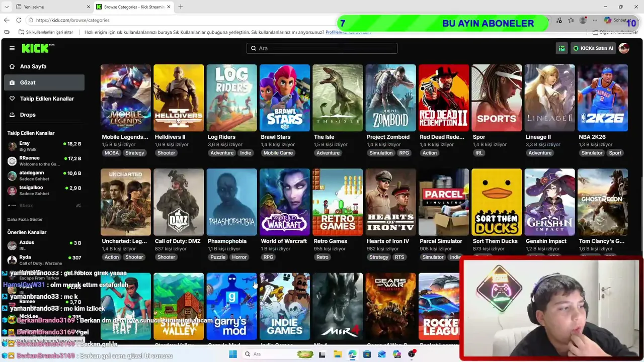The height and width of the screenshot is (362, 644).
Task: Open the Call of Duty DMZ cover
Action: point(179,202)
